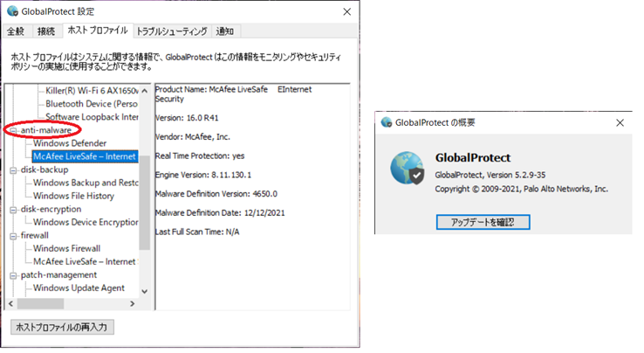Collapse the patch-management tree node
The height and width of the screenshot is (353, 644).
click(x=14, y=275)
